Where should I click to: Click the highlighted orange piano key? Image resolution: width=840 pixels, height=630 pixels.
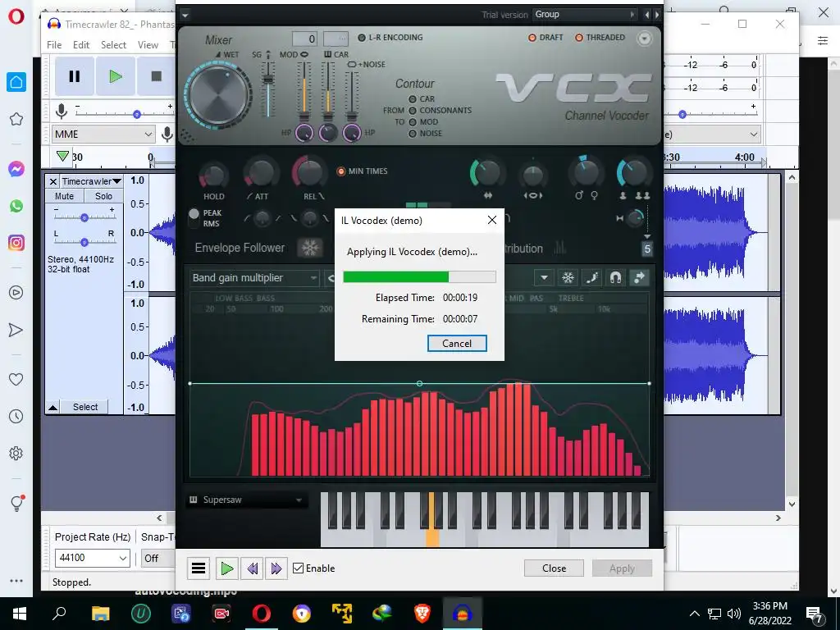coord(431,518)
